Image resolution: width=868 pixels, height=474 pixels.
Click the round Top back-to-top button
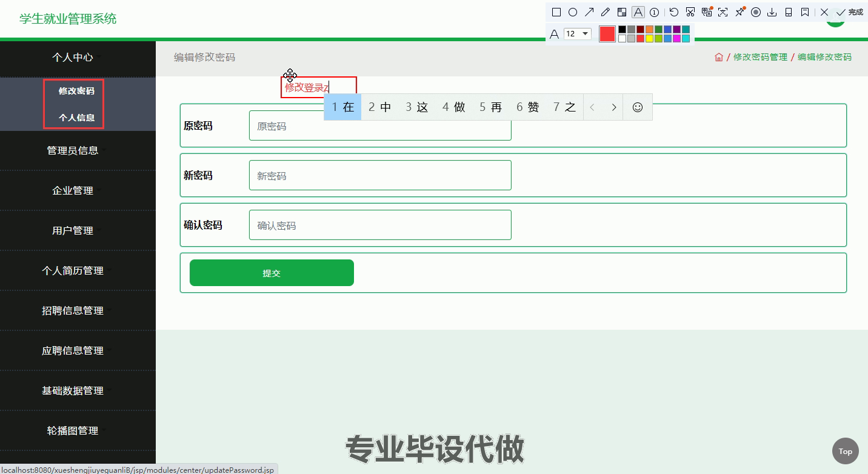846,451
